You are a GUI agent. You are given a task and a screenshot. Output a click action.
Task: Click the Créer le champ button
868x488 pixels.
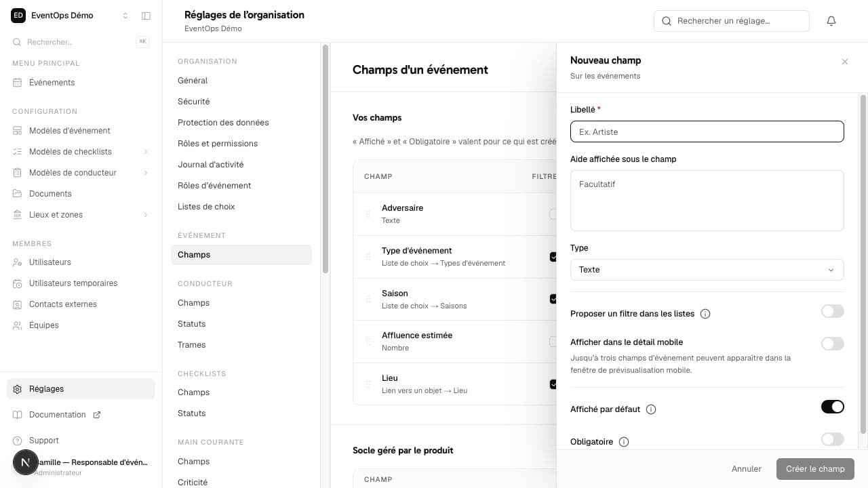815,469
